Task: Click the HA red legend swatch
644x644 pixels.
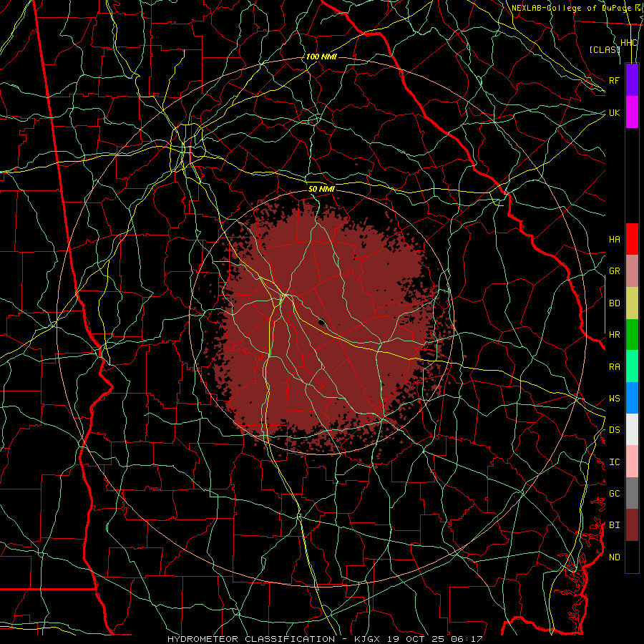Action: click(x=632, y=239)
